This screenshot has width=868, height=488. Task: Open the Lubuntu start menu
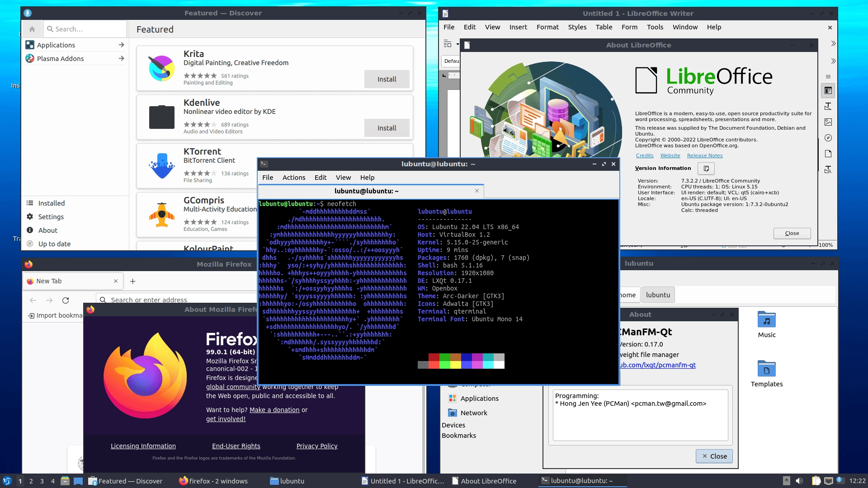7,481
